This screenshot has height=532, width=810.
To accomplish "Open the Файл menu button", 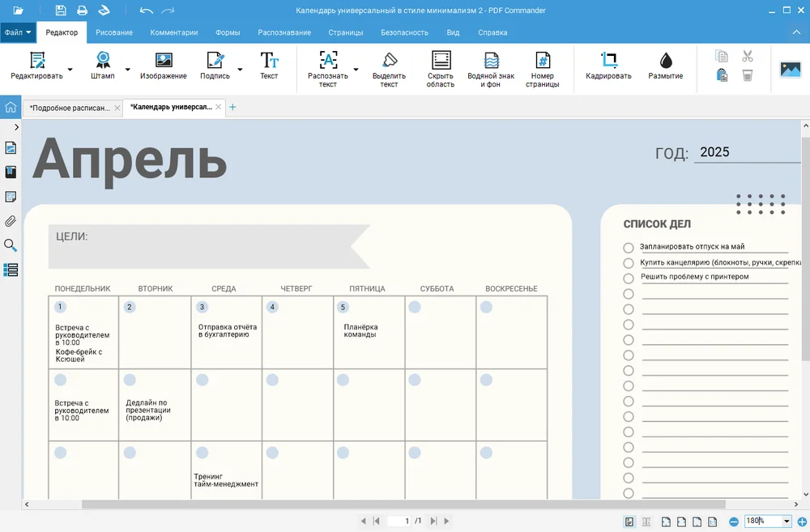I will point(17,33).
